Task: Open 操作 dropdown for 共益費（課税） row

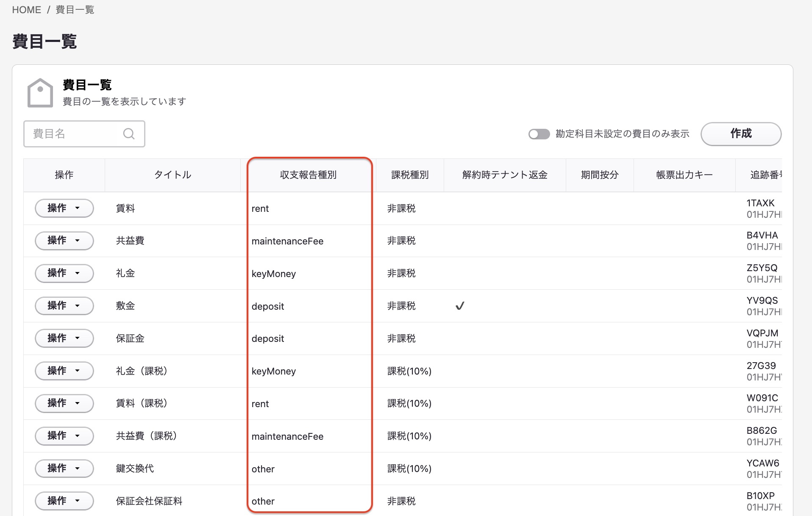Action: (x=64, y=436)
